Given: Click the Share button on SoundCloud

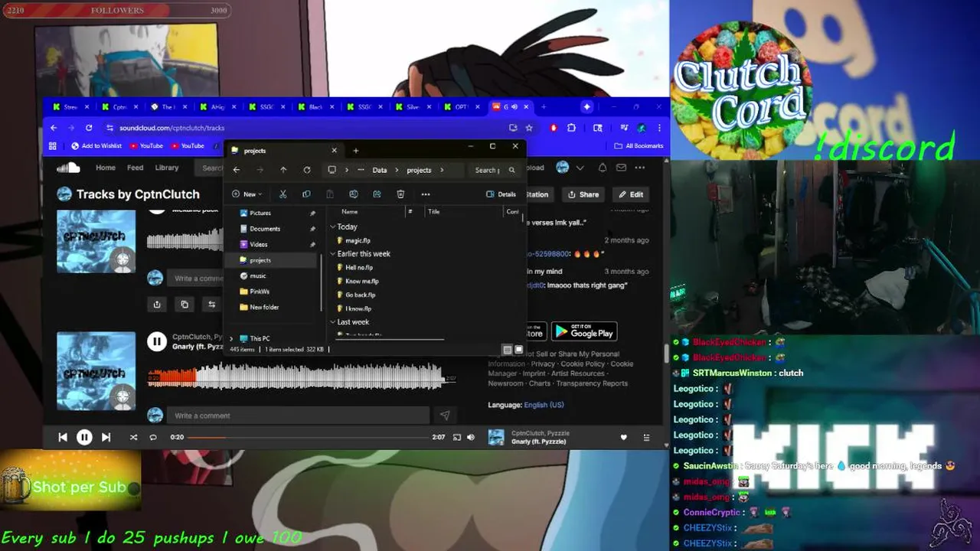Looking at the screenshot, I should (x=583, y=194).
